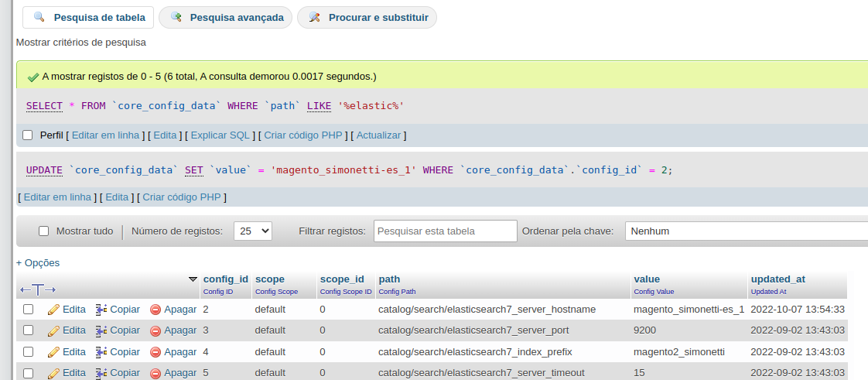Click pencil Edita icon for config_id 2
This screenshot has height=380, width=868.
[x=53, y=309]
